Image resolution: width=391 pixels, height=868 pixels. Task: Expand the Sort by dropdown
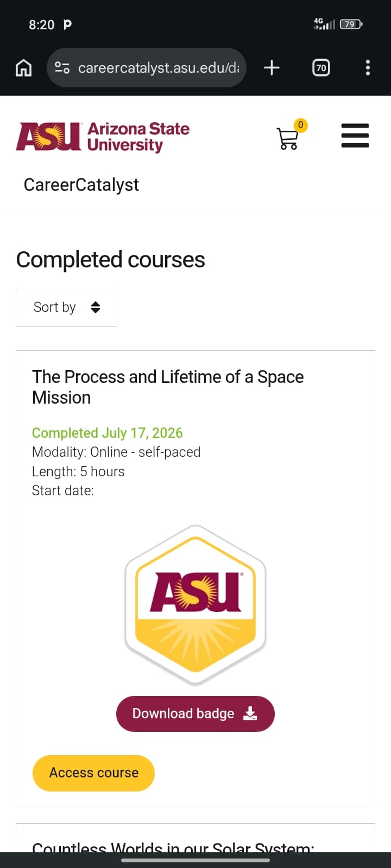click(66, 308)
